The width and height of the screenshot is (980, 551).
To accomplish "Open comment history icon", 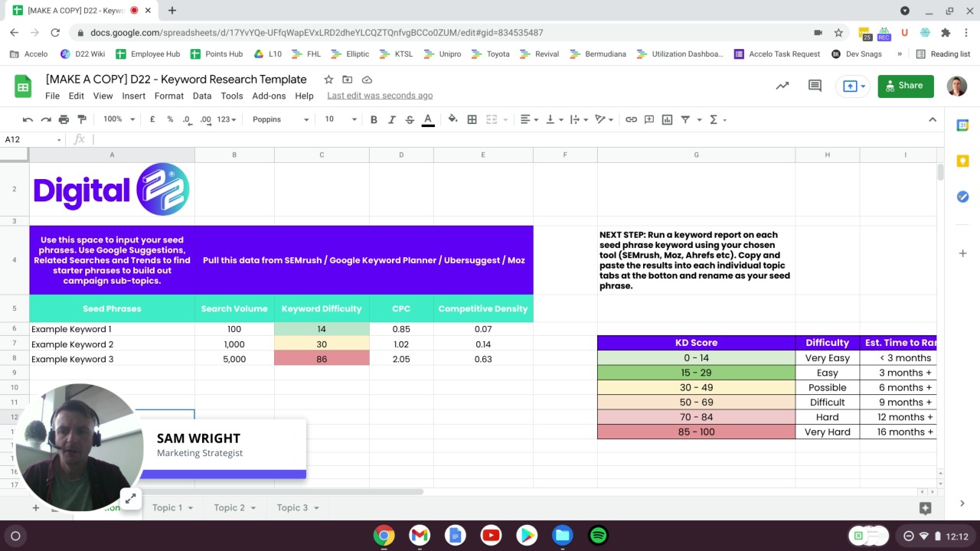I will (x=815, y=86).
